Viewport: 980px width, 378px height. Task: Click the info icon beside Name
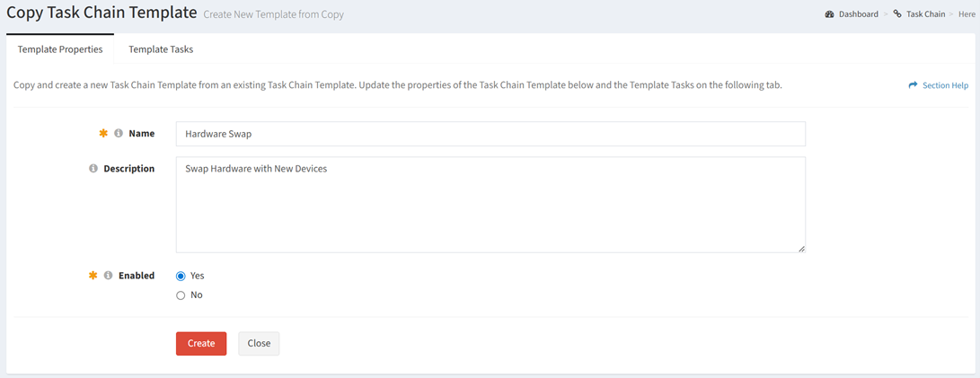click(119, 133)
